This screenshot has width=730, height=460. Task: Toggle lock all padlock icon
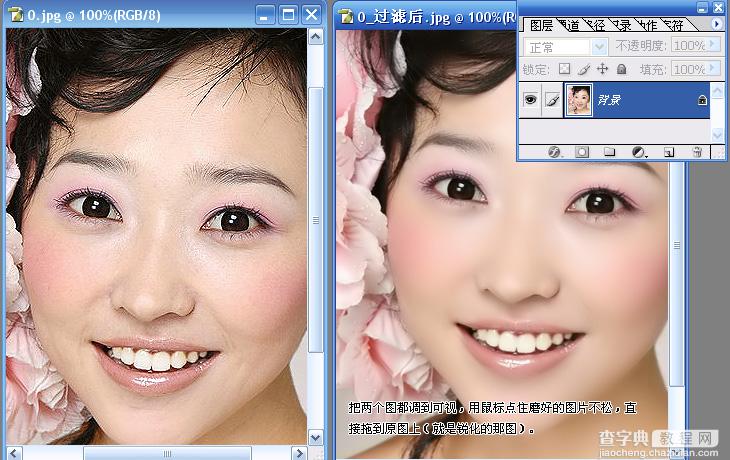click(x=621, y=69)
